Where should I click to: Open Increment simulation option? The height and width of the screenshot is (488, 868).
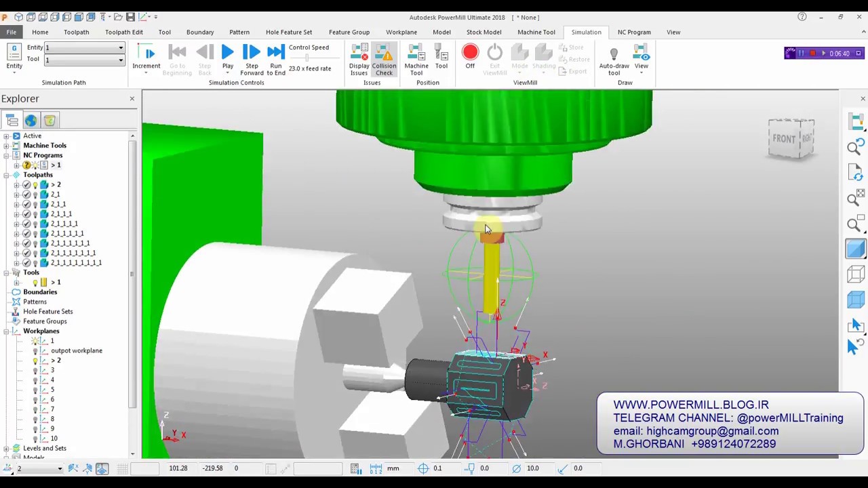click(x=146, y=59)
